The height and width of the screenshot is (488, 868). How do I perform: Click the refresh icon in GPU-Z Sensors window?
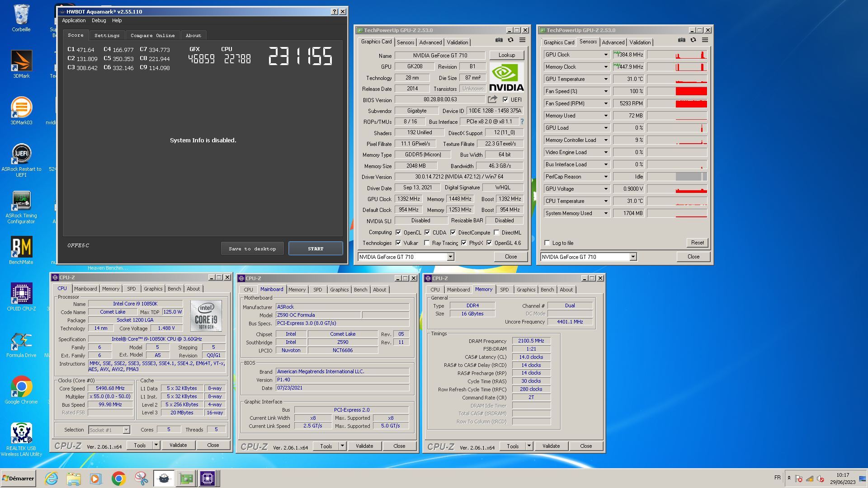click(x=693, y=40)
